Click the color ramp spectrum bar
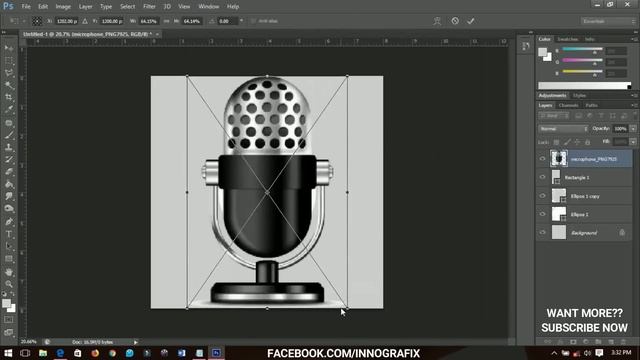The height and width of the screenshot is (360, 640). click(x=584, y=86)
